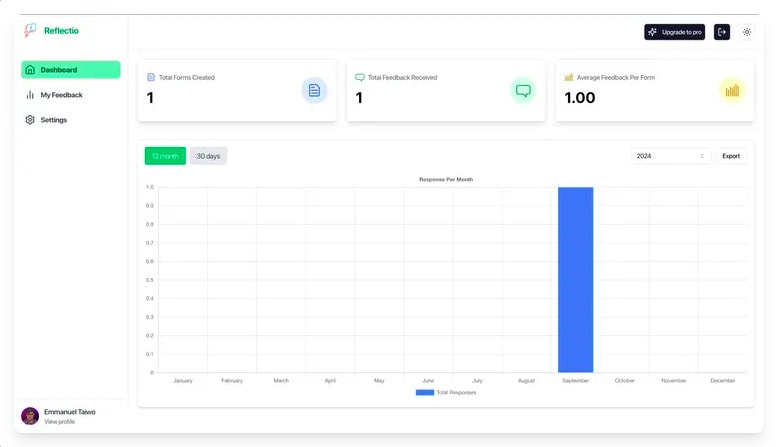
Task: Toggle the Total Responses legend swatch
Action: [425, 392]
